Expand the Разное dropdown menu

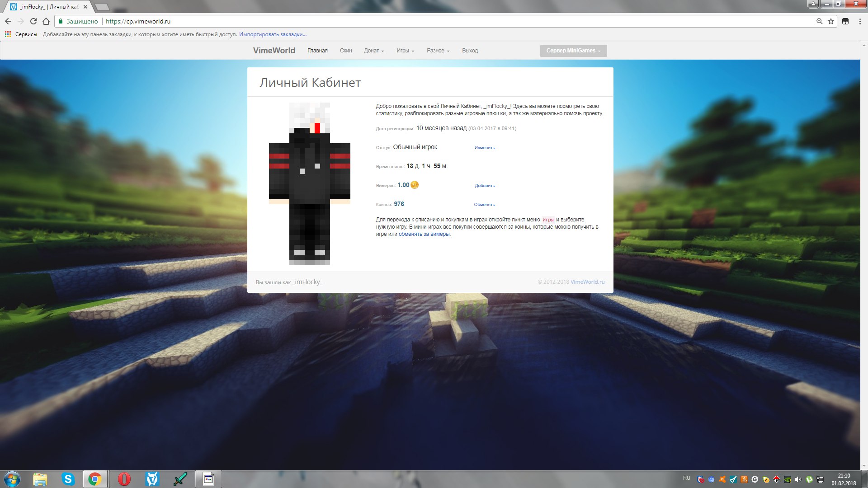click(x=438, y=51)
